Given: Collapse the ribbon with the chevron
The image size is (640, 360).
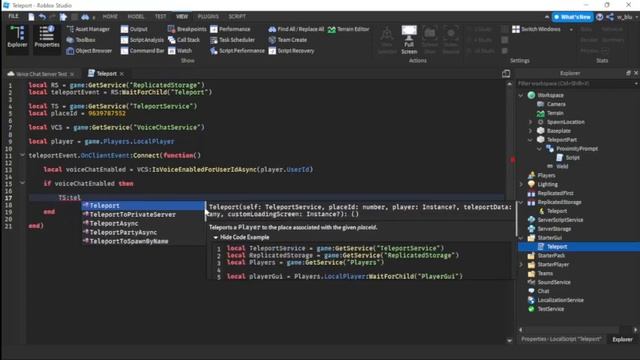Looking at the screenshot, I should point(547,17).
